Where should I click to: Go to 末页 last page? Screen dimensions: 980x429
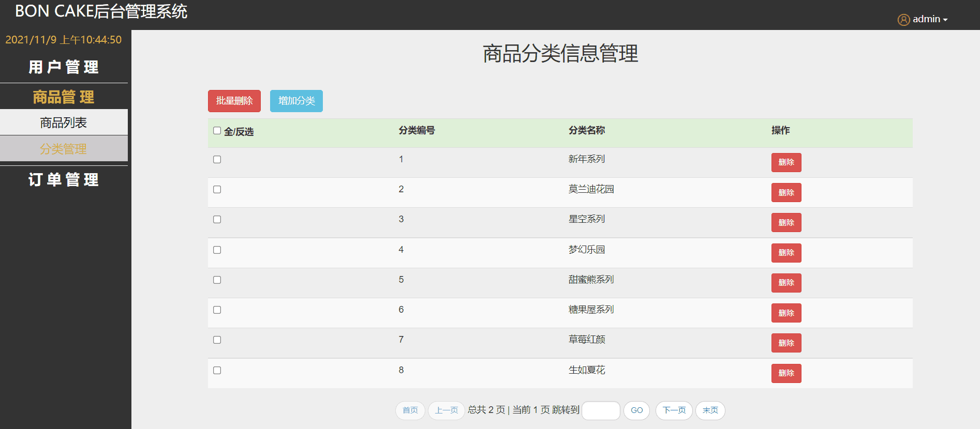[710, 410]
